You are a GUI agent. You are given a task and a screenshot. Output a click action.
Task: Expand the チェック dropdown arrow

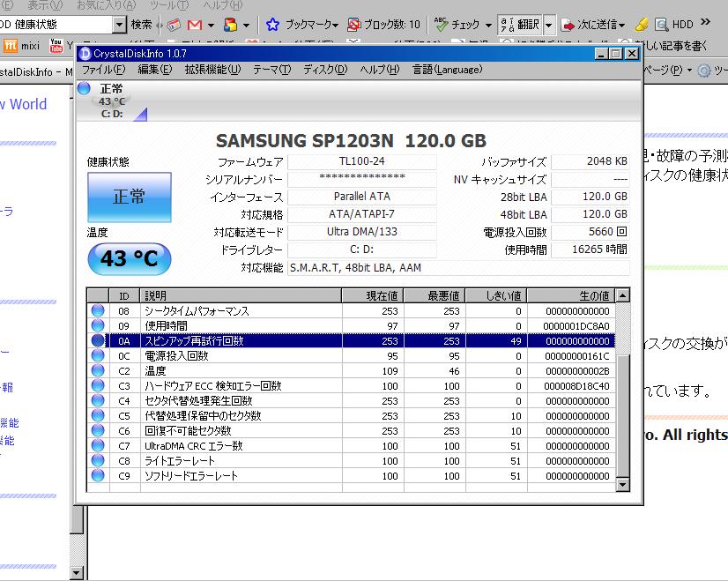coord(488,25)
